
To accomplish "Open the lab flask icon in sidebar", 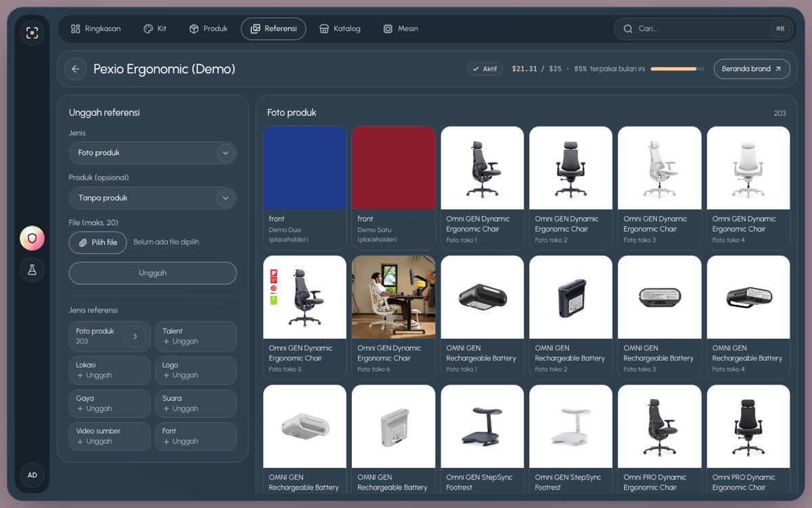I will point(32,270).
